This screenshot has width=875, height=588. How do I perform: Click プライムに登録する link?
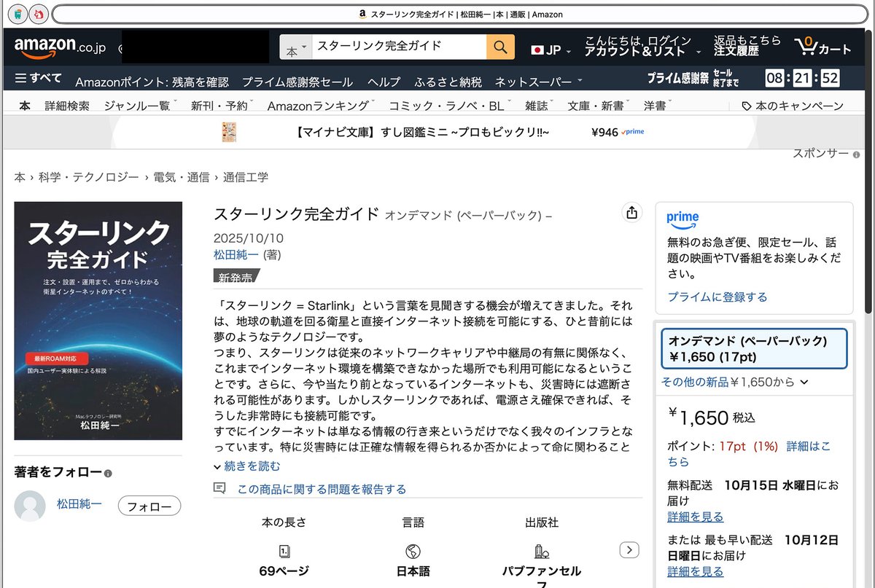tap(717, 297)
